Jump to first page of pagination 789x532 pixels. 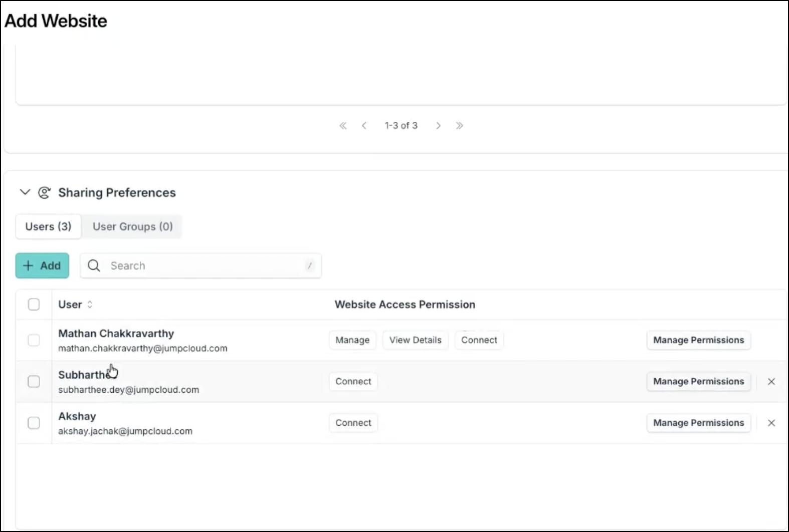343,126
